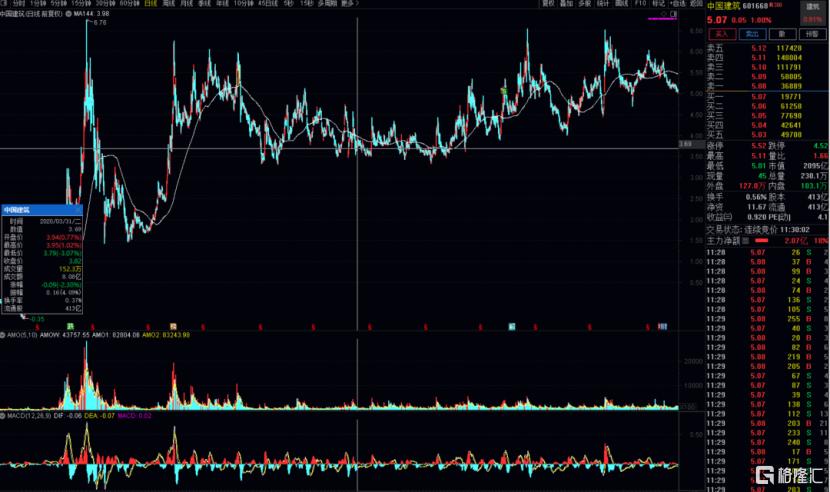Open the 统计 statistics tool
Viewport: 830px width, 492px height.
point(603,3)
